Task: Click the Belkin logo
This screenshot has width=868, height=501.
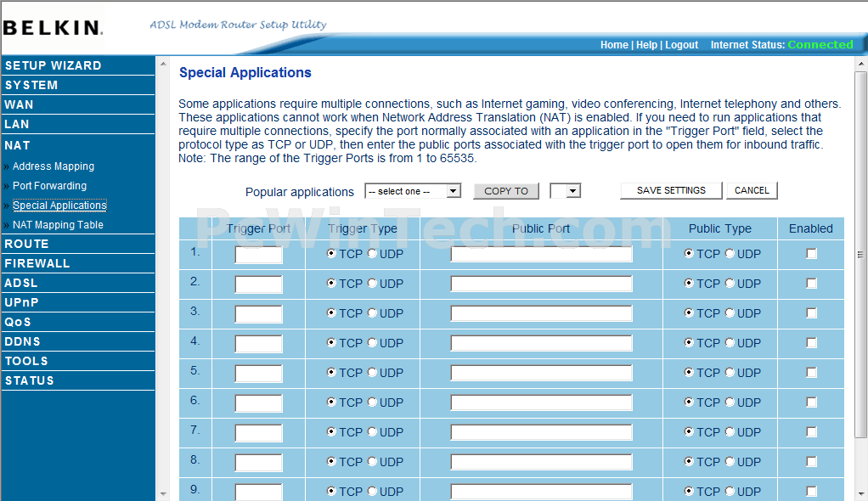Action: [53, 28]
